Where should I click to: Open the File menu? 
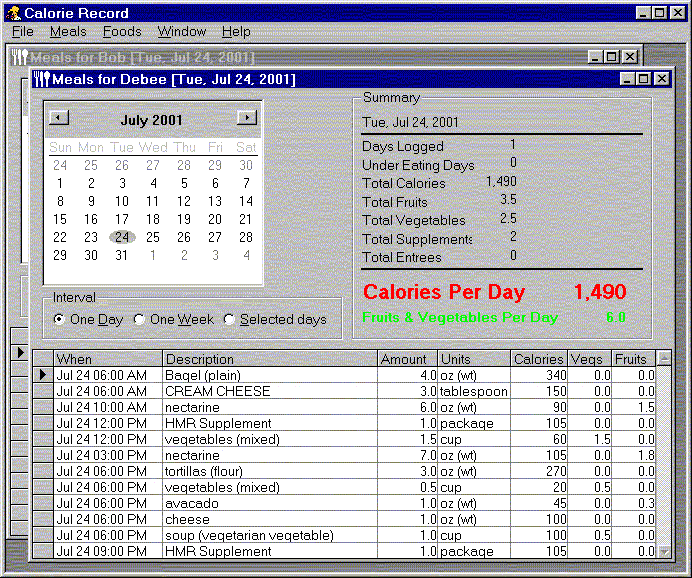(23, 32)
